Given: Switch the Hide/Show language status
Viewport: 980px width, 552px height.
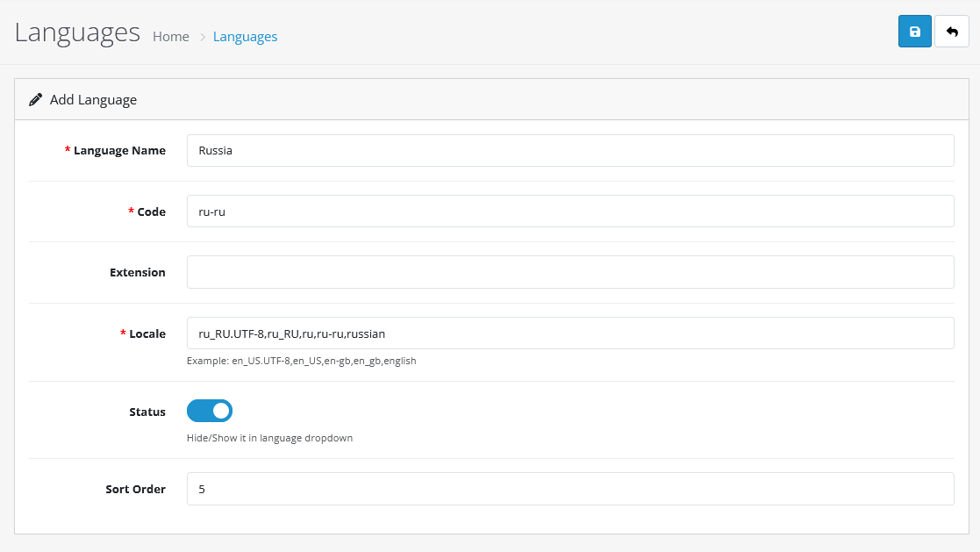Looking at the screenshot, I should point(209,410).
